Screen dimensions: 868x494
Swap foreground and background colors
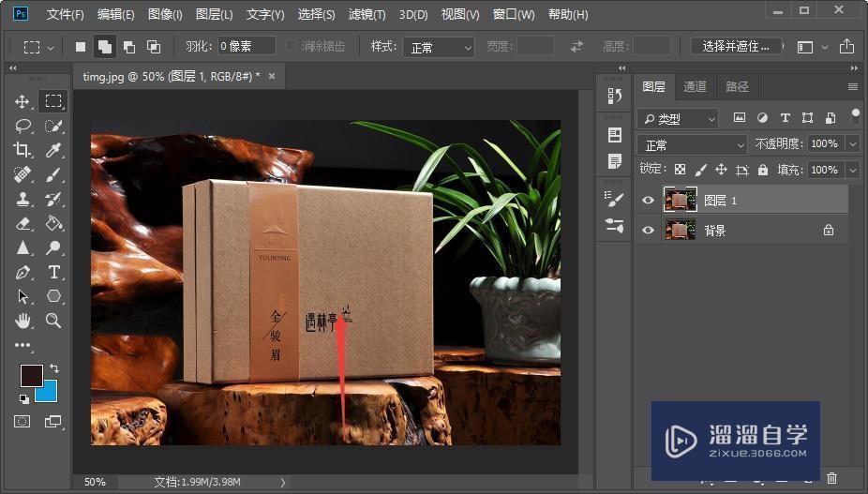pos(54,367)
